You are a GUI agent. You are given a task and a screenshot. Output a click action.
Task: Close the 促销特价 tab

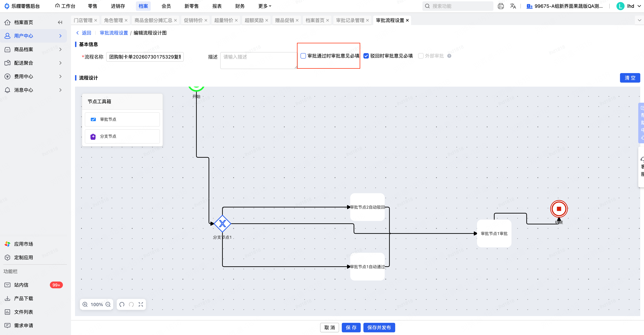point(206,20)
